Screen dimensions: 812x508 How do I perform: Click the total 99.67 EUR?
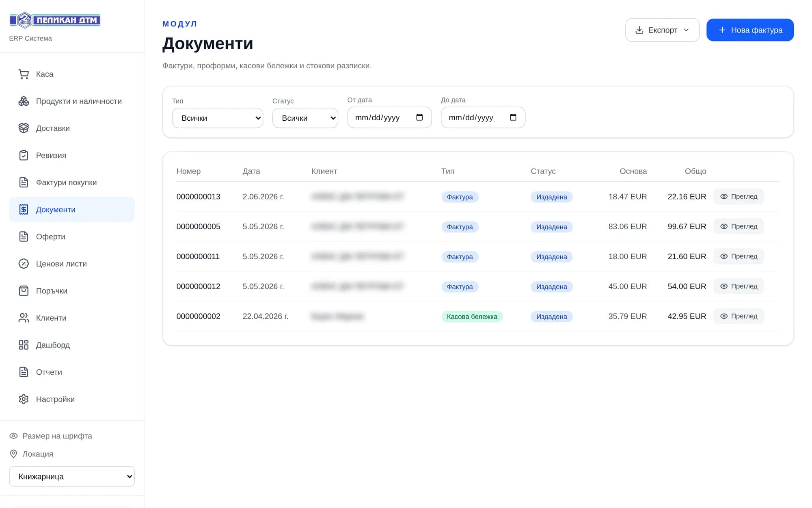tap(687, 226)
